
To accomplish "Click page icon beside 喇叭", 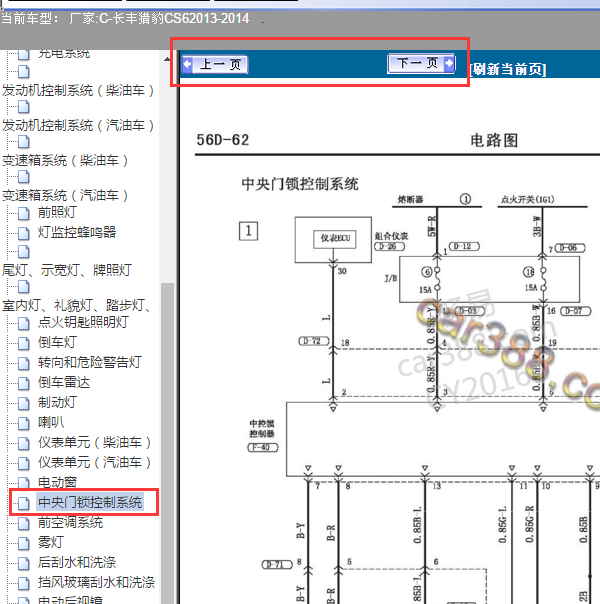I will pyautogui.click(x=23, y=423).
